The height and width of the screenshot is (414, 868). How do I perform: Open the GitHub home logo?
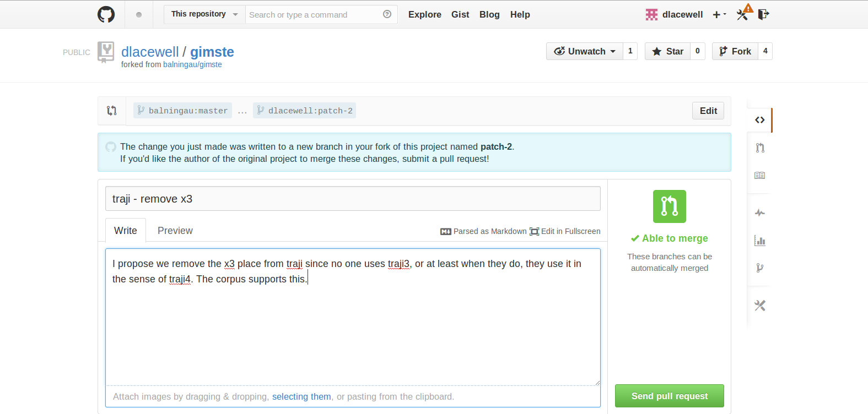coord(106,14)
